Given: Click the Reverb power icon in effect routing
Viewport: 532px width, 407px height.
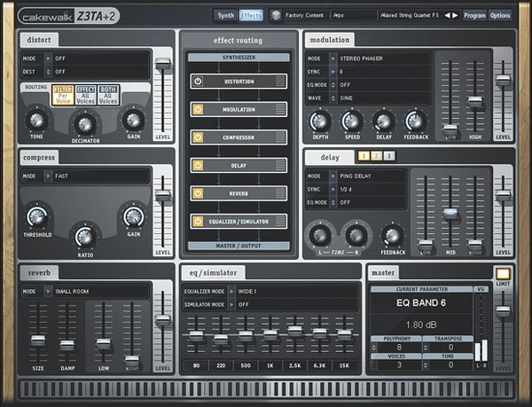Looking at the screenshot, I should coord(198,193).
